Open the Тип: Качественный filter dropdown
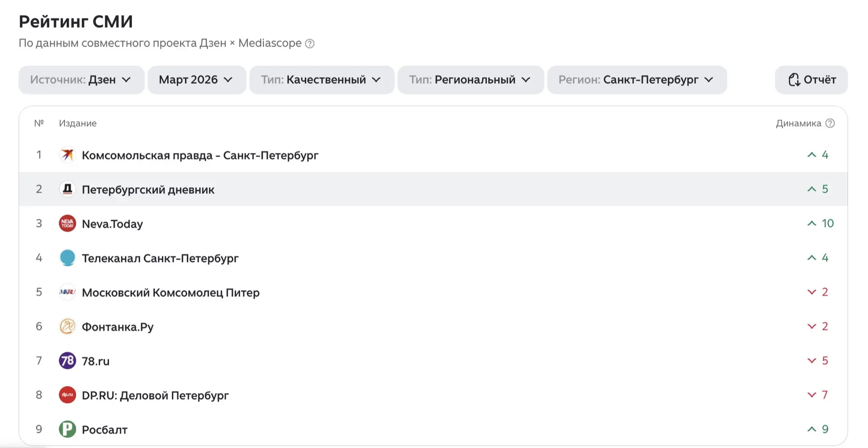Image resolution: width=868 pixels, height=448 pixels. click(321, 80)
